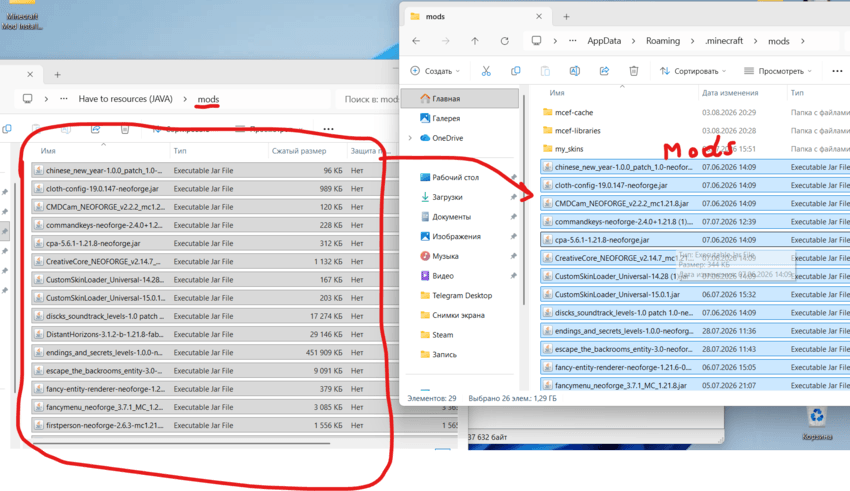Sort by Сжатый размер column in left window
This screenshot has height=491, width=850.
pos(299,151)
